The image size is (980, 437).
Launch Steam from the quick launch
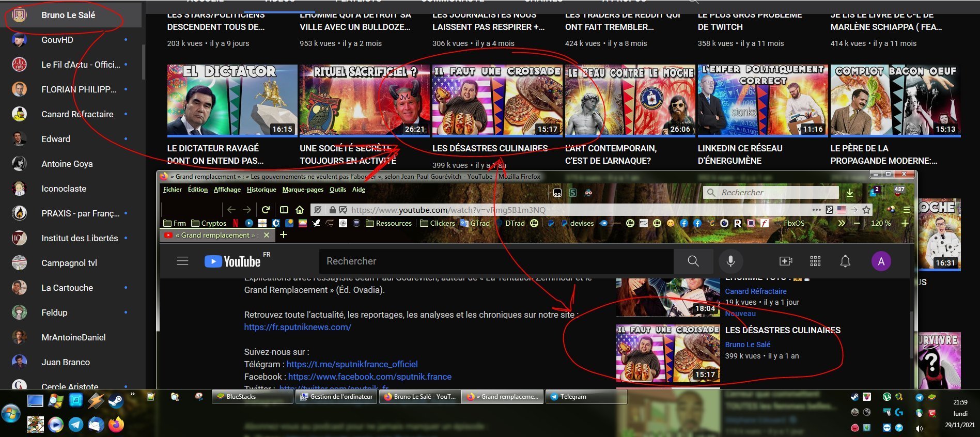[116, 401]
